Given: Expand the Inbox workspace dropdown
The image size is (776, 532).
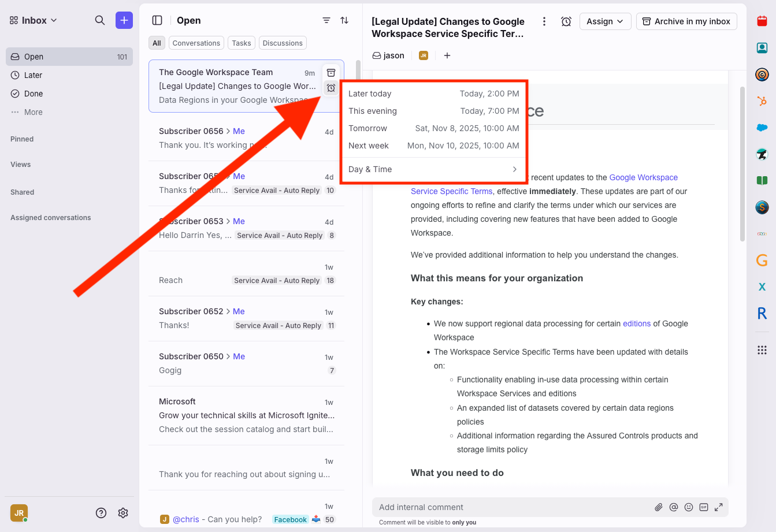Looking at the screenshot, I should coord(34,20).
